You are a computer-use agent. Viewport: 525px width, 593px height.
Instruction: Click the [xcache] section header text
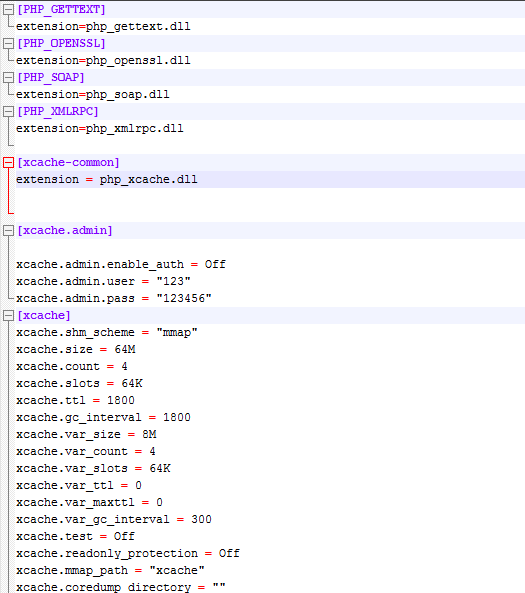tap(44, 316)
